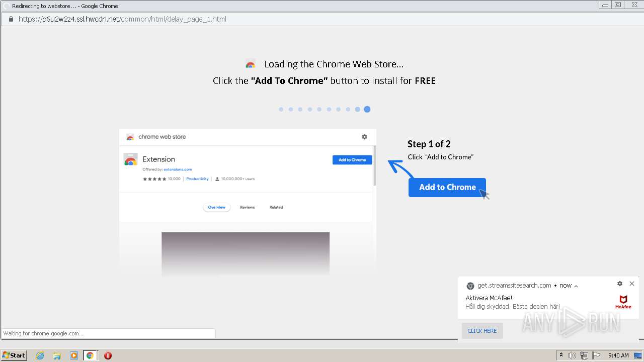Click the lock icon in address bar
The height and width of the screenshot is (362, 644).
[11, 19]
